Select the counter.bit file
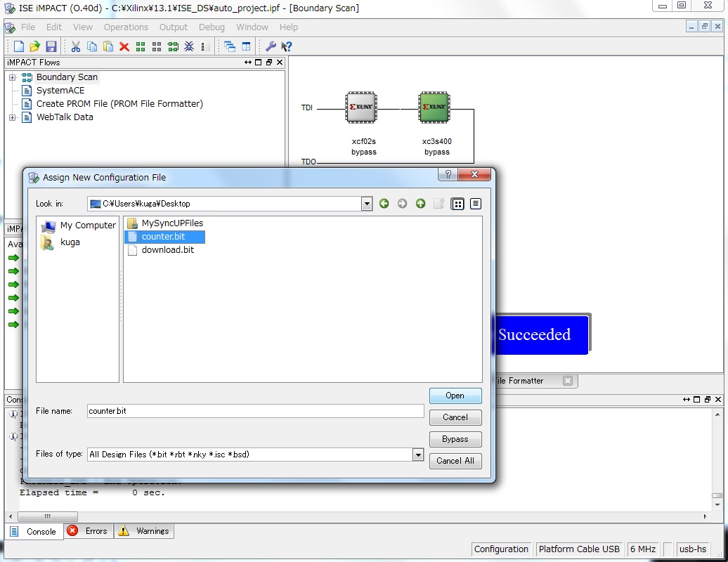 164,237
